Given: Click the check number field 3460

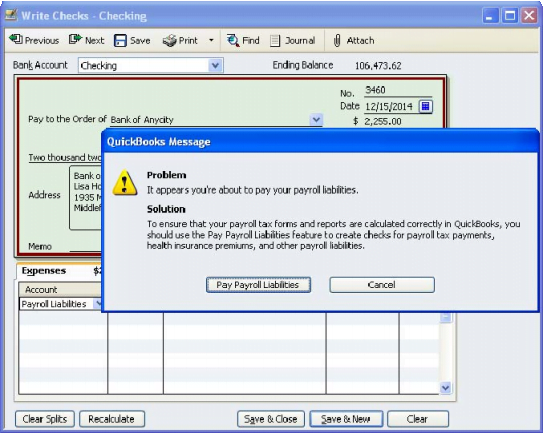Looking at the screenshot, I should point(398,90).
